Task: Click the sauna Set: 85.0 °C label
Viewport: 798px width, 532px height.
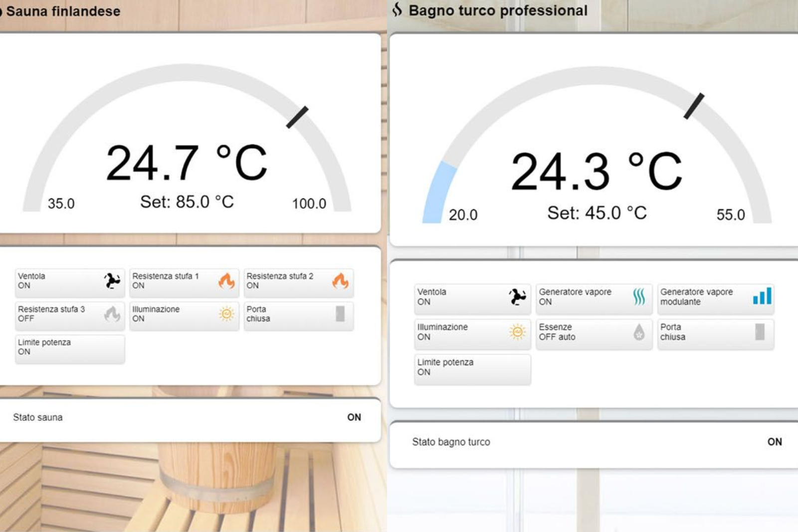Action: (x=187, y=202)
